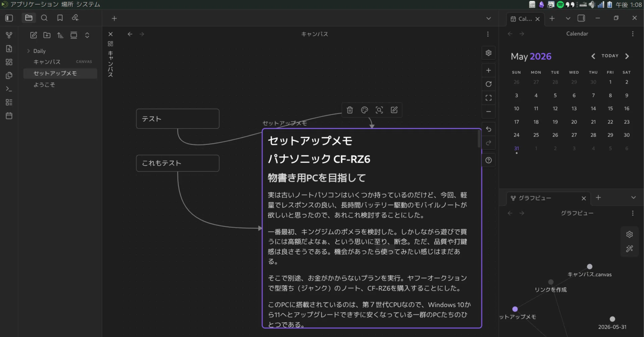Image resolution: width=644 pixels, height=337 pixels.
Task: Add new tab in right pane
Action: point(552,18)
